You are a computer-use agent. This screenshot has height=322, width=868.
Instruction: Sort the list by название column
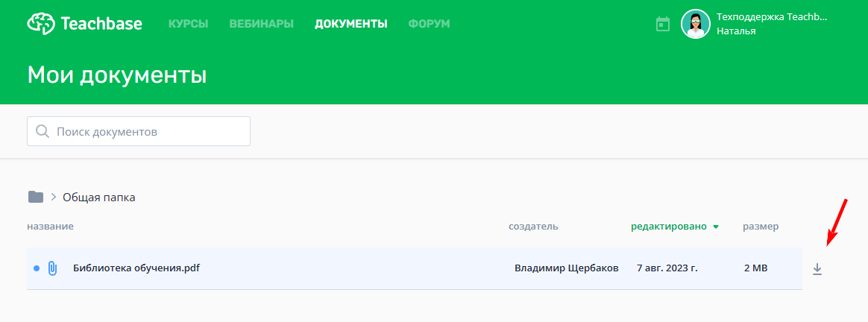[51, 227]
